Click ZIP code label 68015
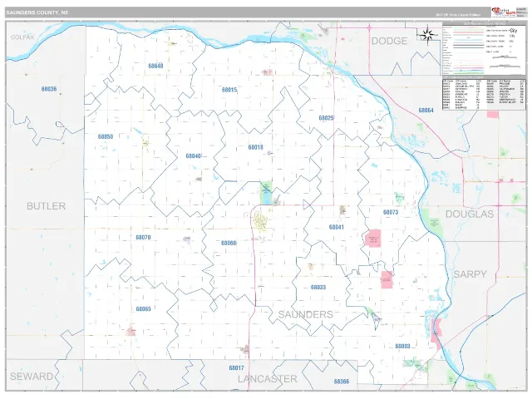The image size is (532, 399). [x=229, y=90]
